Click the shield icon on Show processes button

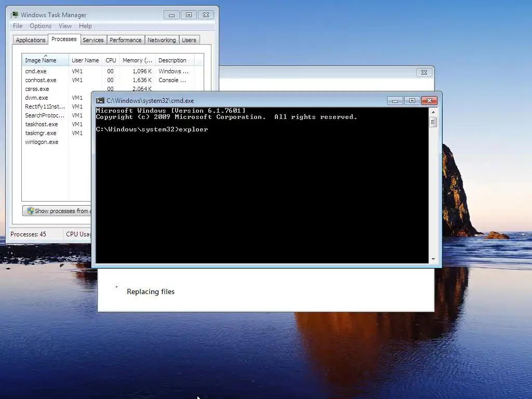[31, 211]
